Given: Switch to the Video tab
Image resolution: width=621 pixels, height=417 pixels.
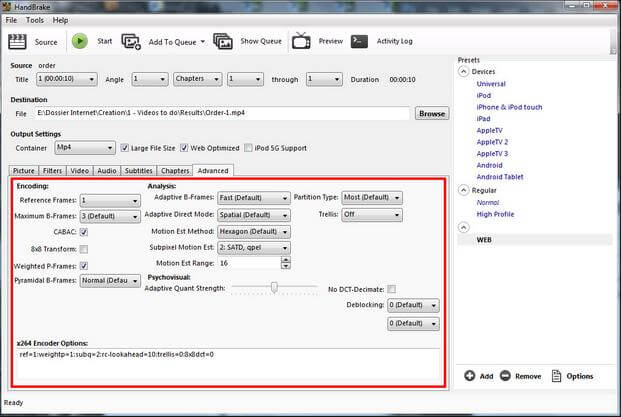Looking at the screenshot, I should [79, 171].
